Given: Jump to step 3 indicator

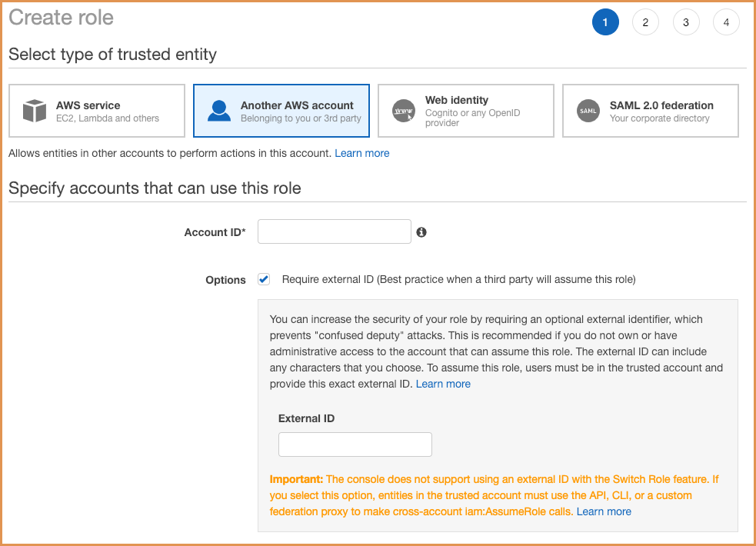Looking at the screenshot, I should point(686,22).
